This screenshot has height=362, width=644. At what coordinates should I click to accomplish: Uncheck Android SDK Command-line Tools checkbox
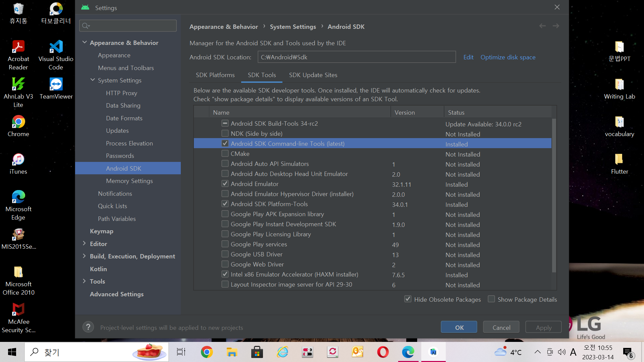(x=225, y=143)
